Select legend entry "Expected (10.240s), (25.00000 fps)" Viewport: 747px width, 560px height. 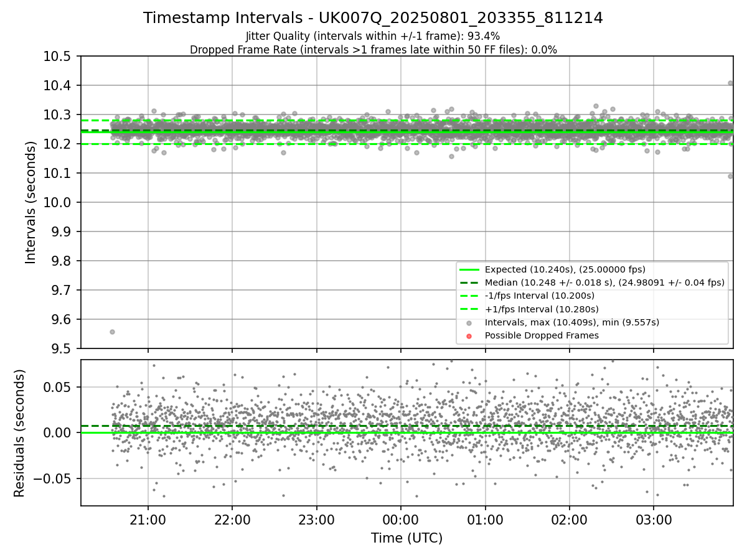point(565,269)
